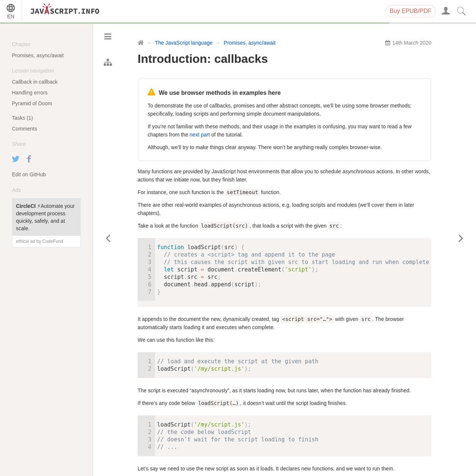Screen dimensions: 476x476
Task: Click the calendar icon beside date
Action: (387, 43)
